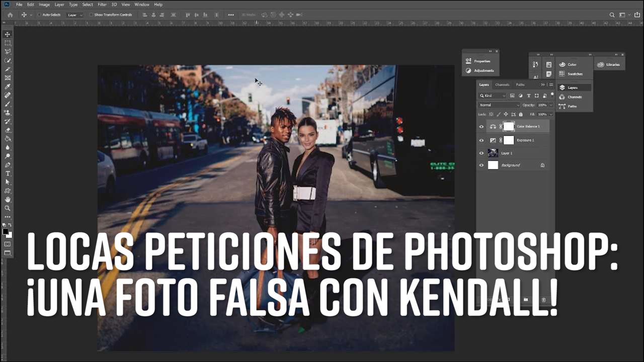This screenshot has width=644, height=362.
Task: Open the Color panel button
Action: 568,64
